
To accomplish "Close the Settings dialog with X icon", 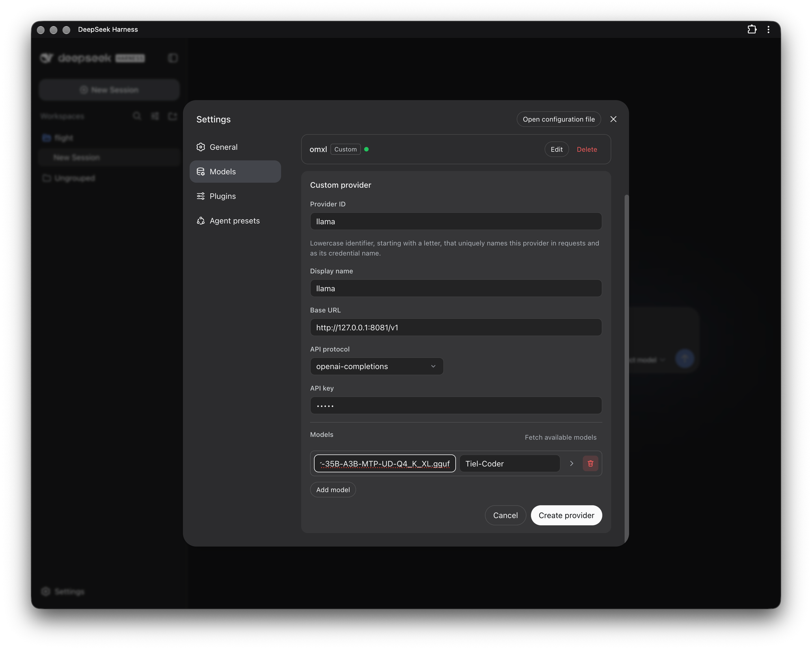I will tap(613, 119).
